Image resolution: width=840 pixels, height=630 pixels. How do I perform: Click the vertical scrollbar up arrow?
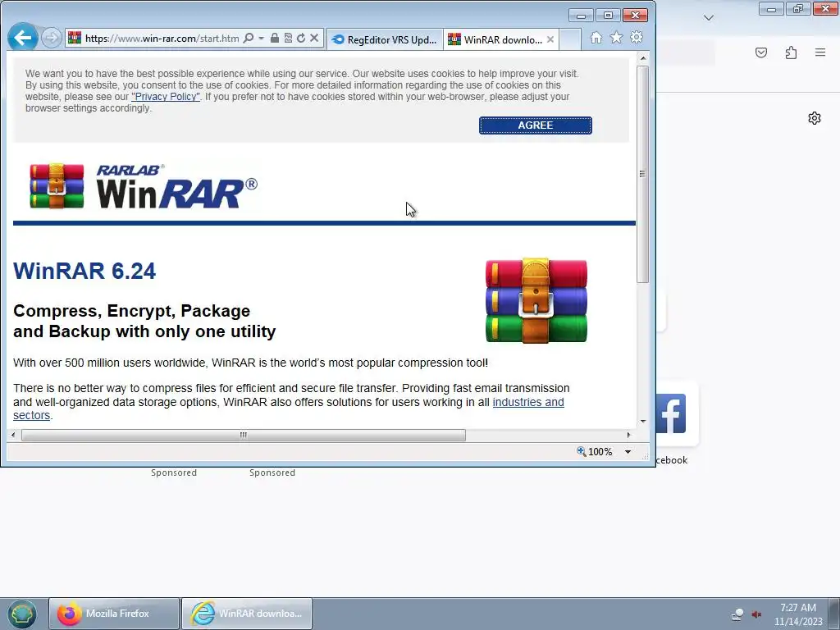coord(643,58)
